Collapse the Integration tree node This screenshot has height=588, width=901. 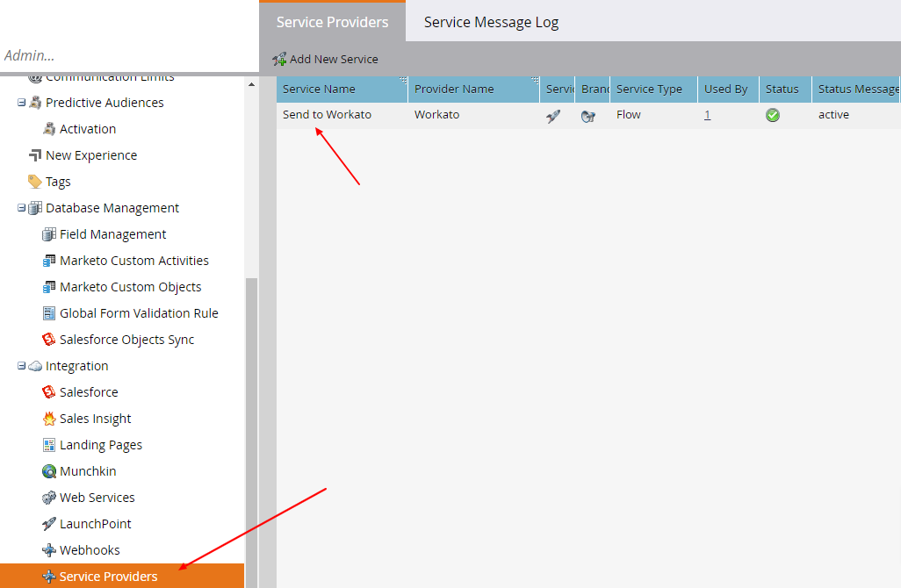pyautogui.click(x=22, y=366)
